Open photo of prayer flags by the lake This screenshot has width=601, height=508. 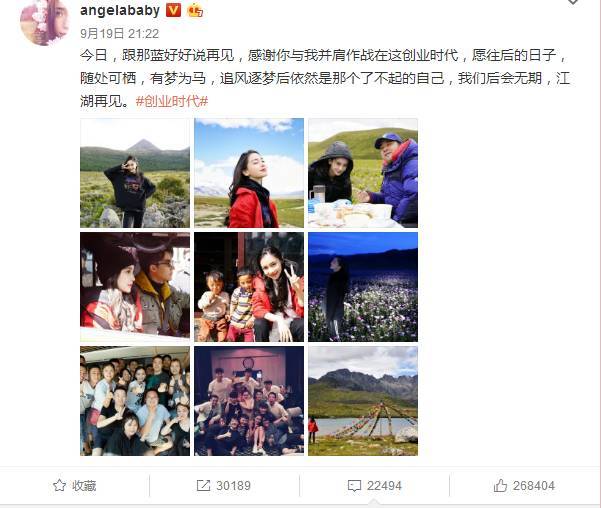[x=363, y=401]
